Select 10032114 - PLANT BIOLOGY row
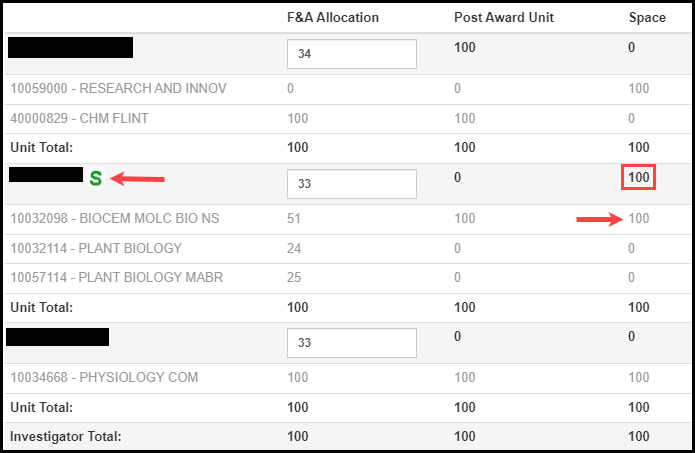 click(x=96, y=247)
